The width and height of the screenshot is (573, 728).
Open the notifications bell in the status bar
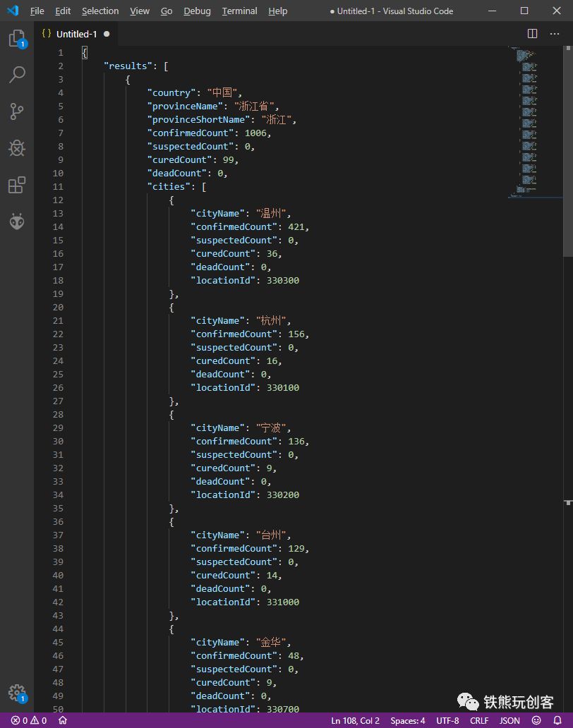click(557, 720)
